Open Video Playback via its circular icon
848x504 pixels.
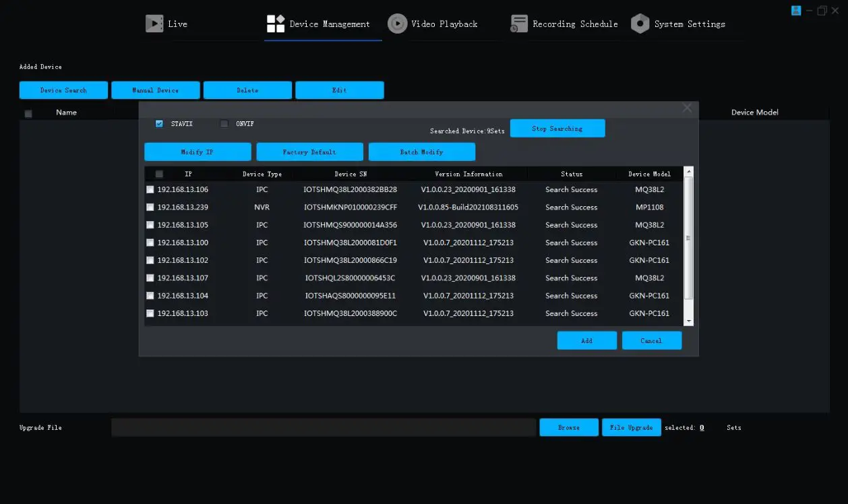click(x=397, y=24)
